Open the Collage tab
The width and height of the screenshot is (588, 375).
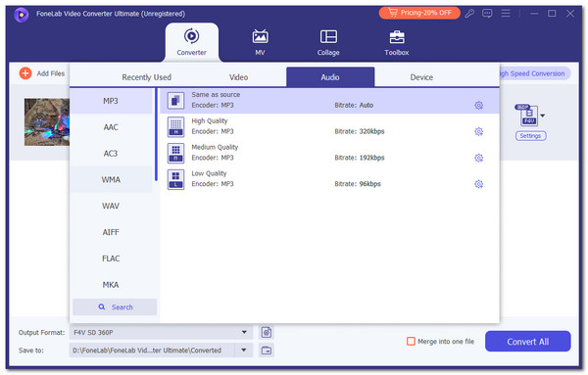tap(328, 42)
